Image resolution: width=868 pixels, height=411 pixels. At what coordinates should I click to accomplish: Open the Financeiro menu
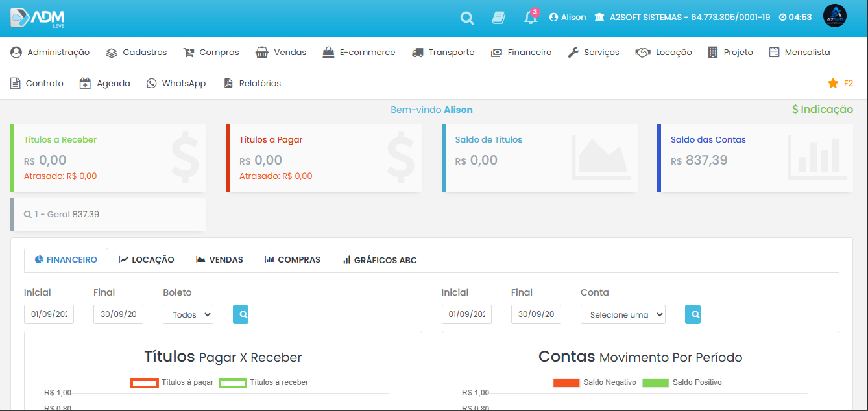[521, 53]
